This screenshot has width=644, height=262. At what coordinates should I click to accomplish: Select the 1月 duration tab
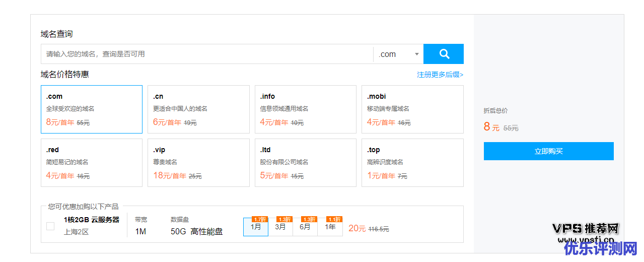click(x=256, y=227)
